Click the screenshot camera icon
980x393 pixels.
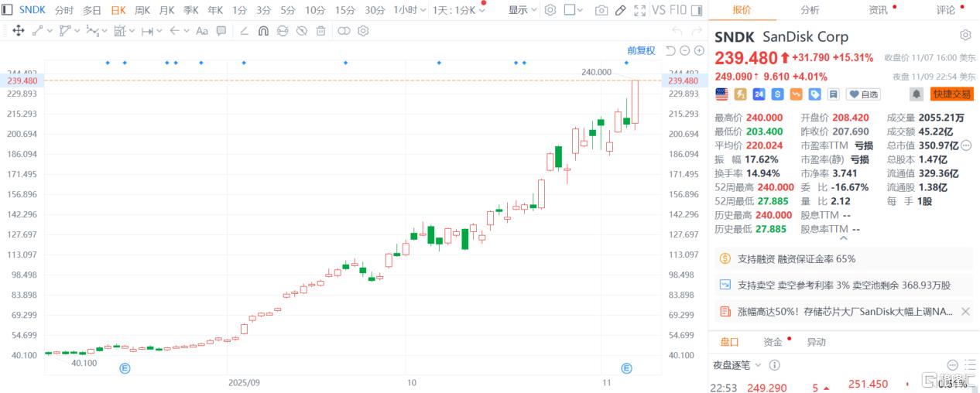tap(601, 10)
